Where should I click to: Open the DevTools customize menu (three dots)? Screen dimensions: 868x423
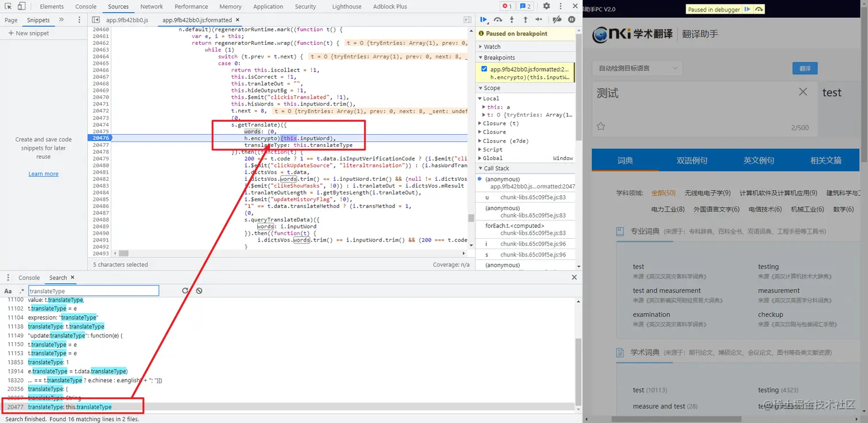coord(560,6)
